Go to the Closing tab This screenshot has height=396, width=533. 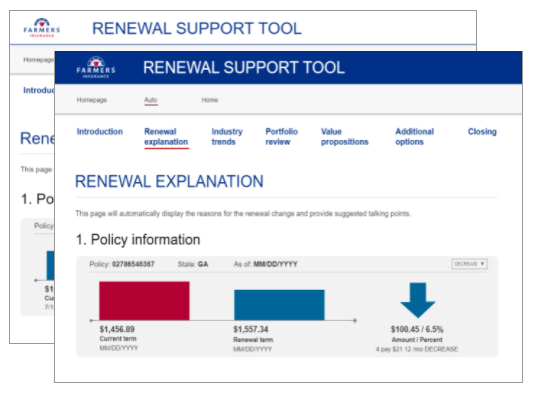coord(482,132)
